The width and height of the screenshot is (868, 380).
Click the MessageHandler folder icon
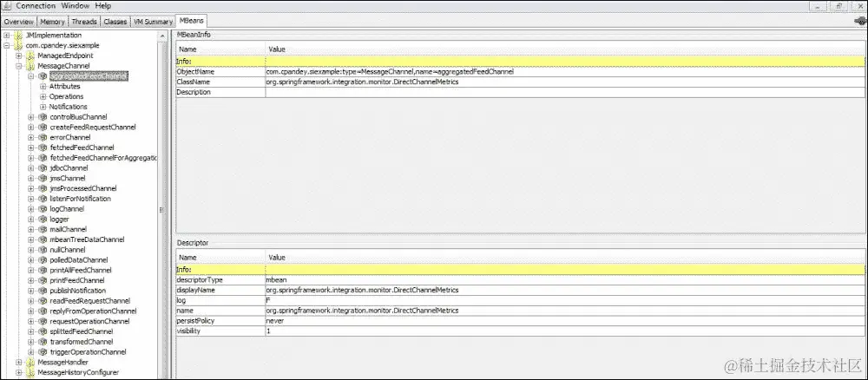(x=30, y=363)
